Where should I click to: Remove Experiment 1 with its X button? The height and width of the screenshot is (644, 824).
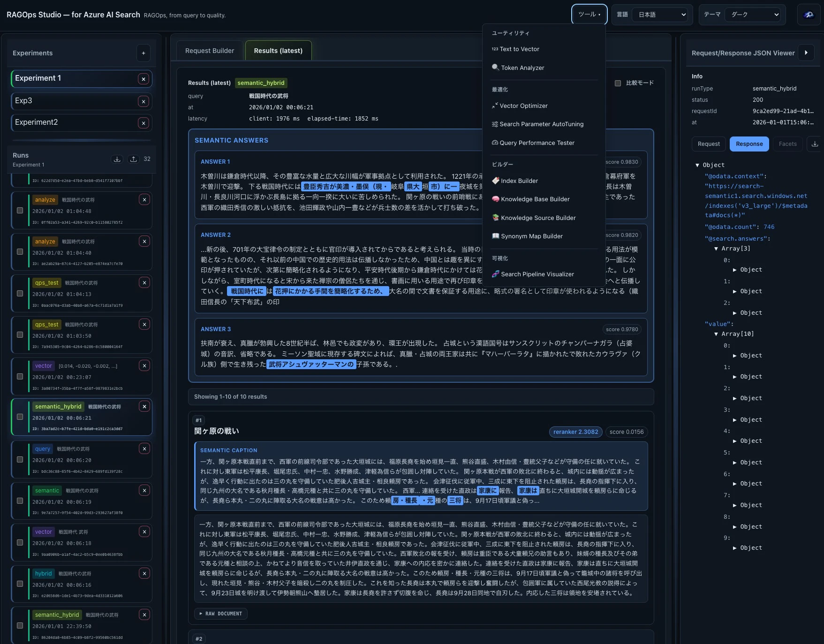point(144,79)
